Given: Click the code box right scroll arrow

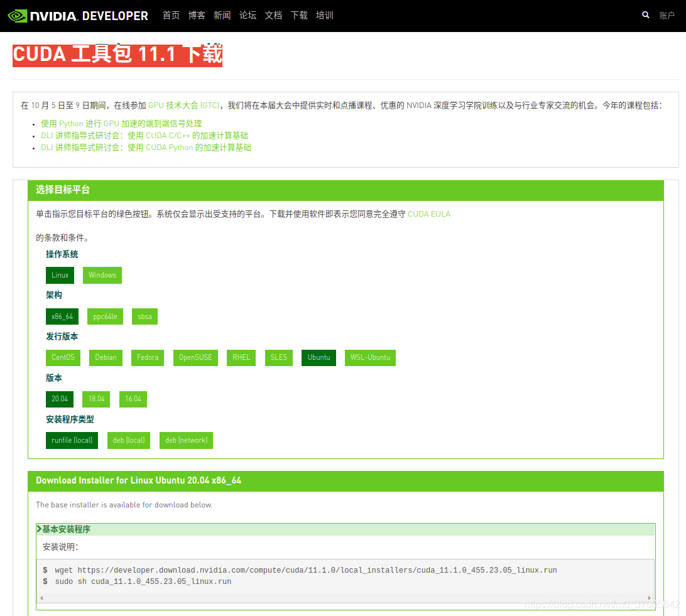Looking at the screenshot, I should click(650, 598).
